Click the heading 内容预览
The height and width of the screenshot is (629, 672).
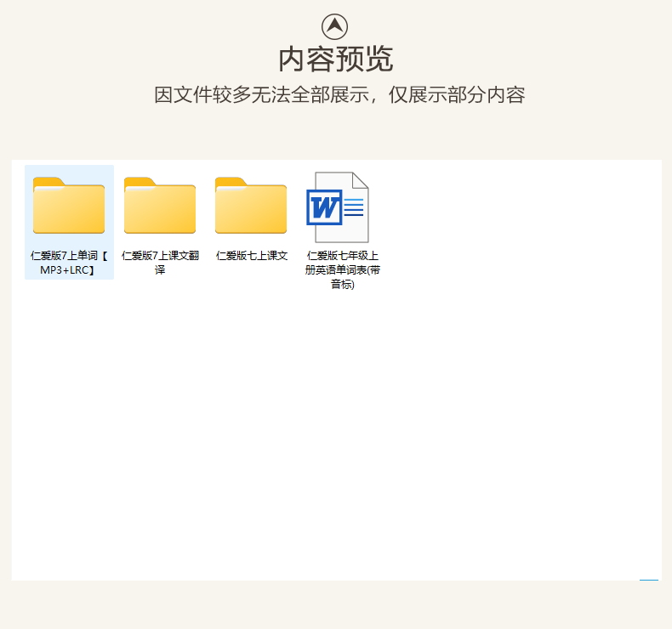[x=335, y=59]
